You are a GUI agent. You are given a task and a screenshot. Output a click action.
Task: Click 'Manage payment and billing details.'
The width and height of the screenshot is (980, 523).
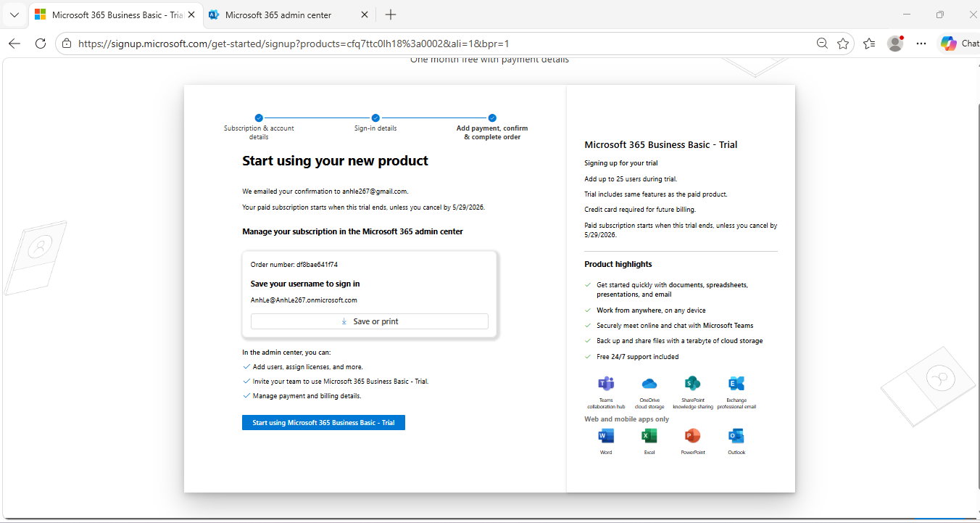click(307, 396)
